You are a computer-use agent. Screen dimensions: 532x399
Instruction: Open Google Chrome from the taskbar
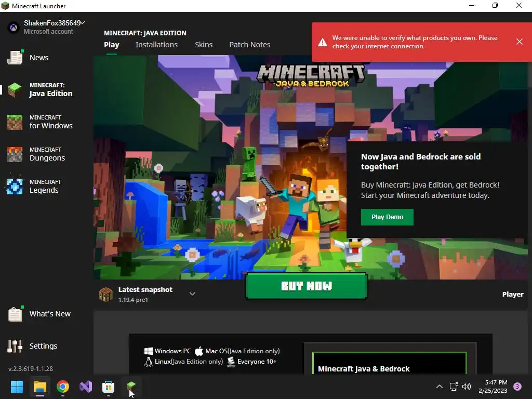pos(63,387)
